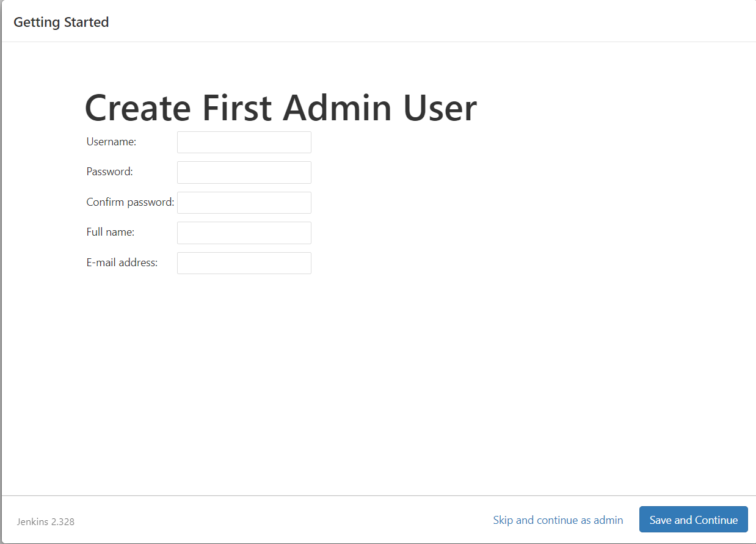Viewport: 756px width, 544px height.
Task: Click into the Full name field
Action: pyautogui.click(x=244, y=233)
